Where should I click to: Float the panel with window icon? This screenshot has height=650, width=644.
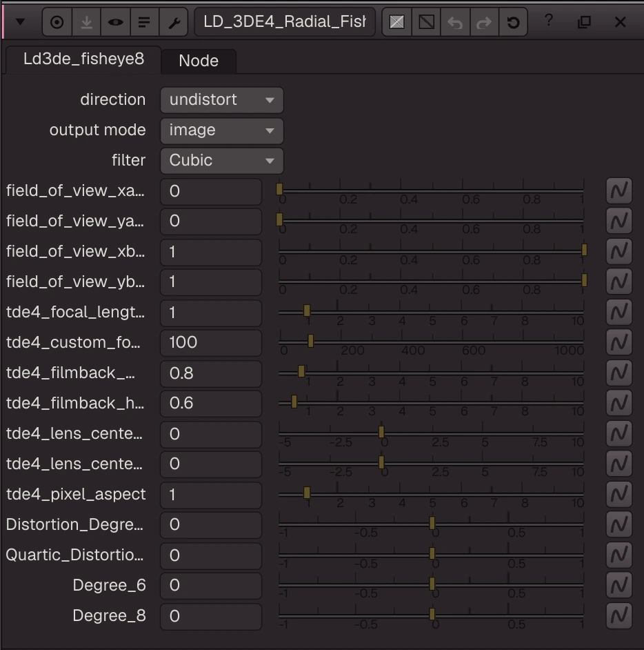tap(585, 22)
